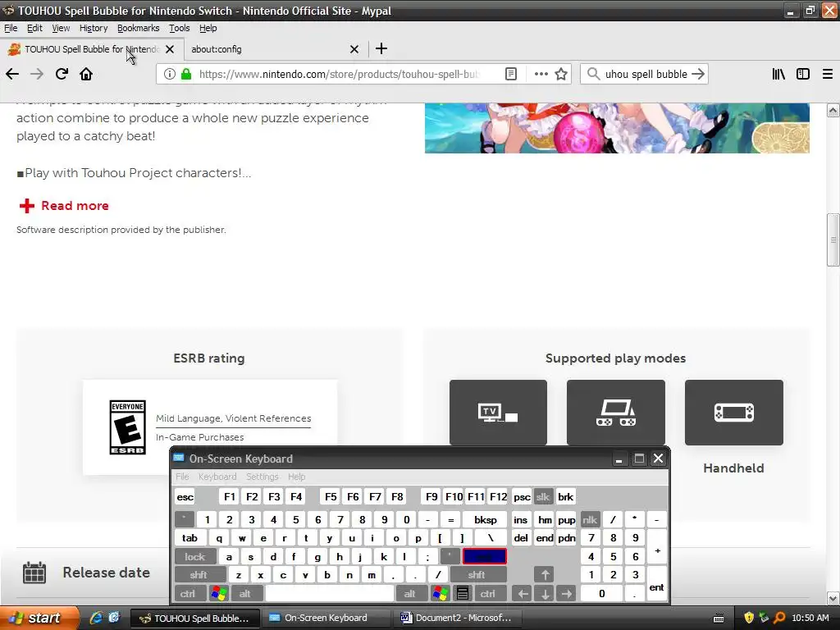Click the Windows key on keyboard left
This screenshot has width=840, height=630.
(218, 594)
